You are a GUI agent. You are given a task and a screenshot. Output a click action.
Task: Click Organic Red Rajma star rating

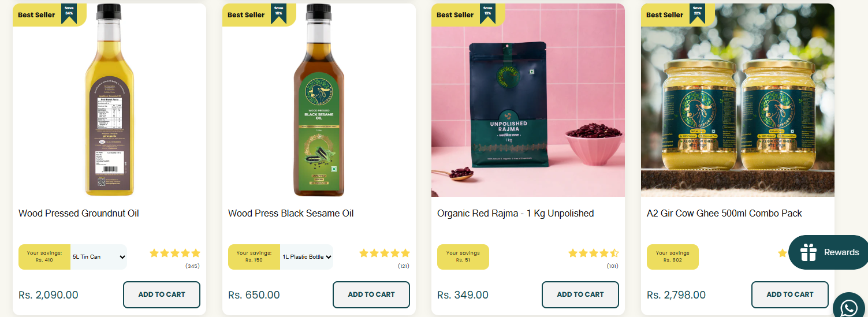click(x=594, y=253)
